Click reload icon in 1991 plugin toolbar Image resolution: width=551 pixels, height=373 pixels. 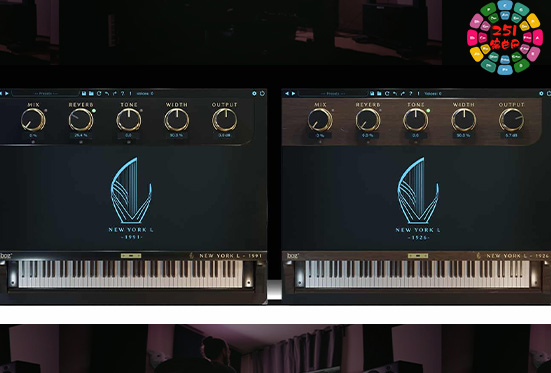click(x=99, y=94)
